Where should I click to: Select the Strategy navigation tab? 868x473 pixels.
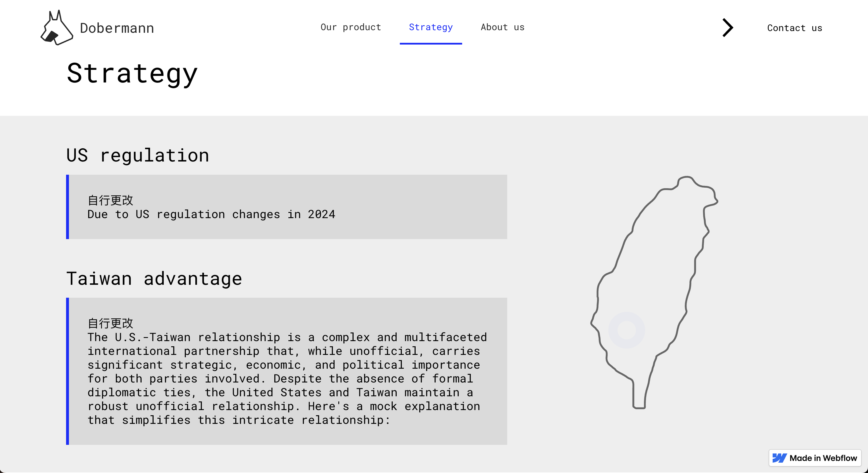tap(430, 27)
